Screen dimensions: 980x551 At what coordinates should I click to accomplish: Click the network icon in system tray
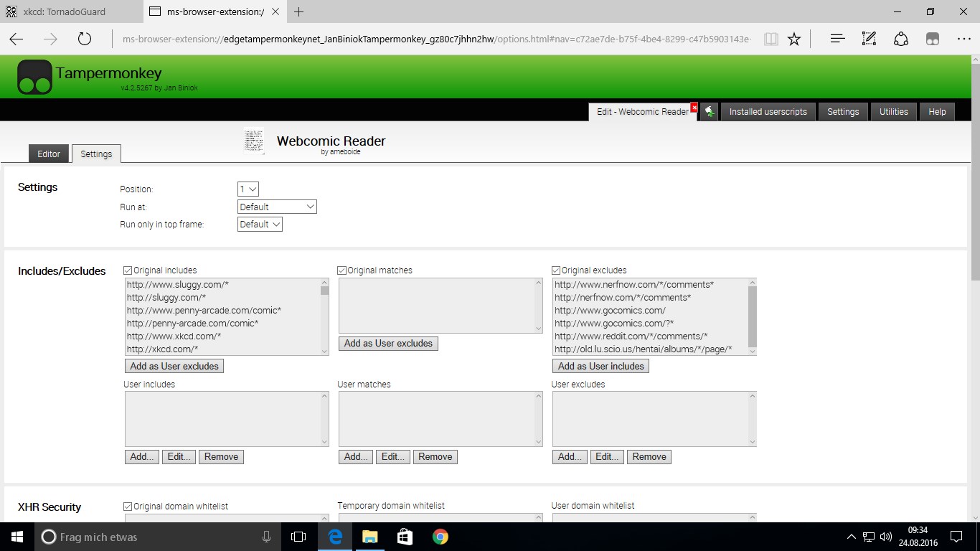tap(868, 537)
